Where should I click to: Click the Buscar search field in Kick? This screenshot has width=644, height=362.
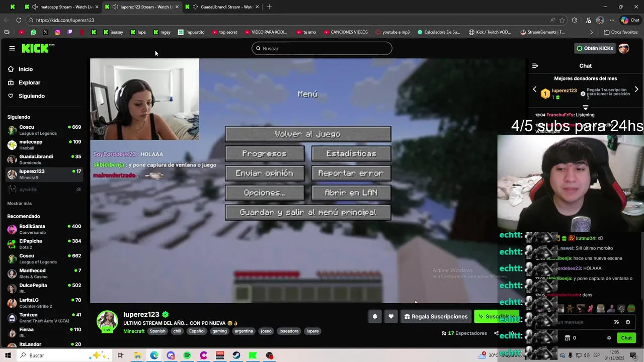click(x=322, y=48)
